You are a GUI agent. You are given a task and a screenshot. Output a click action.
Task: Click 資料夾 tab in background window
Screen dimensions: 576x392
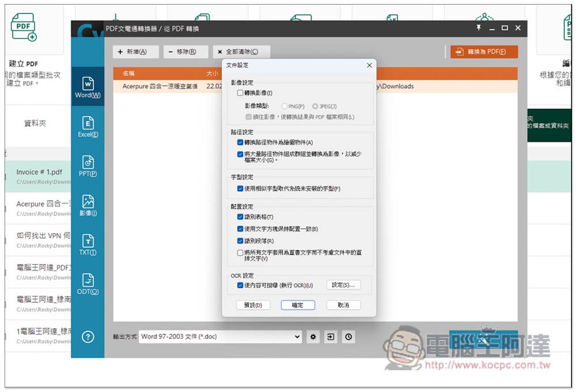(35, 123)
